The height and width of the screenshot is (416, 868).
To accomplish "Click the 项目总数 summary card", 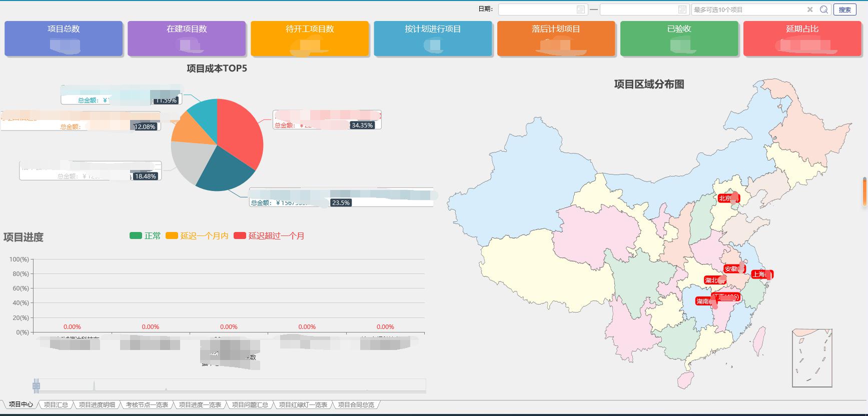I will click(64, 38).
